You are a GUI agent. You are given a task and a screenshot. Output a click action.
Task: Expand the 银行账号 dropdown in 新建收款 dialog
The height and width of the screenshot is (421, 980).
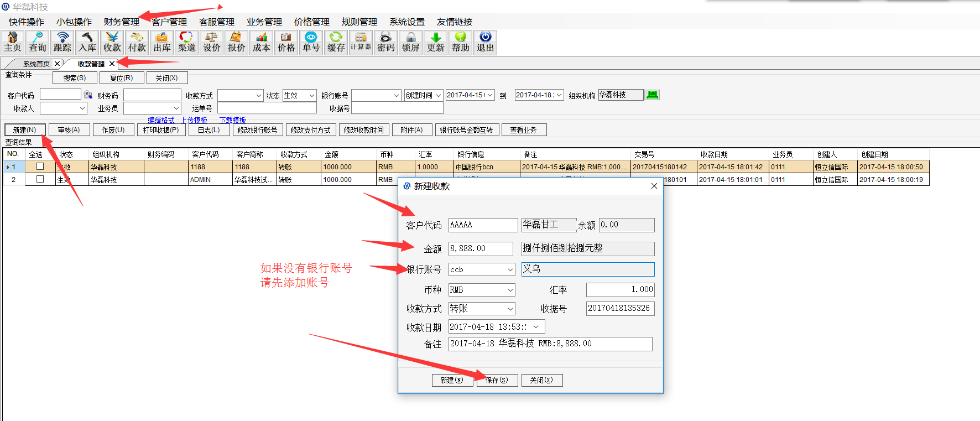coord(510,269)
